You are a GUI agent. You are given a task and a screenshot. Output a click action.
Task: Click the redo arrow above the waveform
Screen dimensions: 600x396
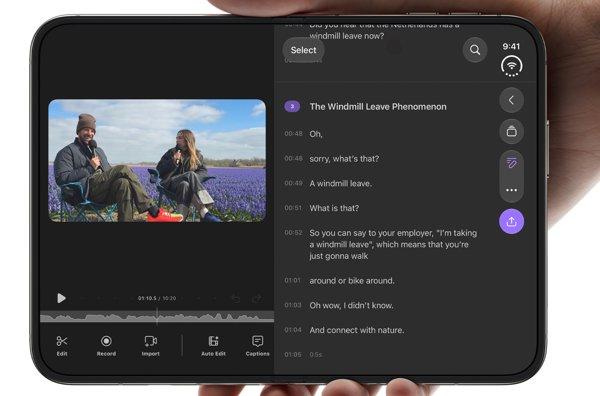coord(257,298)
